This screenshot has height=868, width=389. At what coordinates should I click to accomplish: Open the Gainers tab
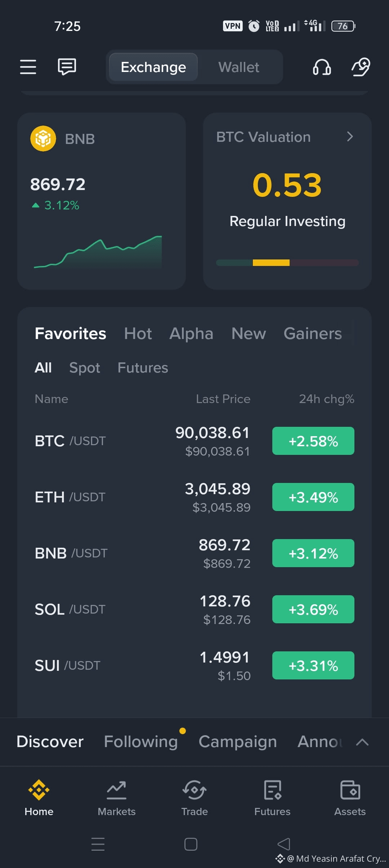313,334
